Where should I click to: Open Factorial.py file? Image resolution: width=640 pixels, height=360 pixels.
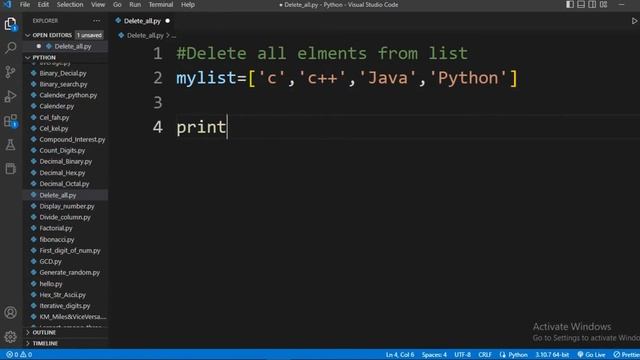56,229
